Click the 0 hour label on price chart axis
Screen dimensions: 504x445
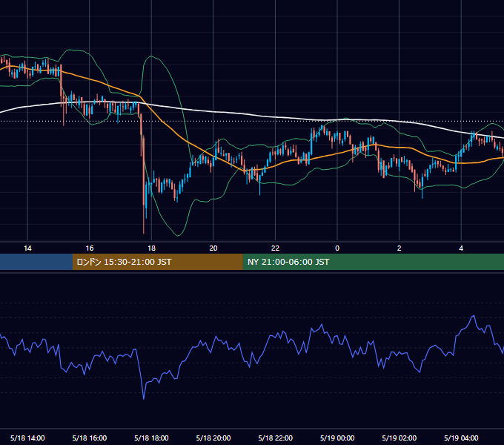pos(337,248)
